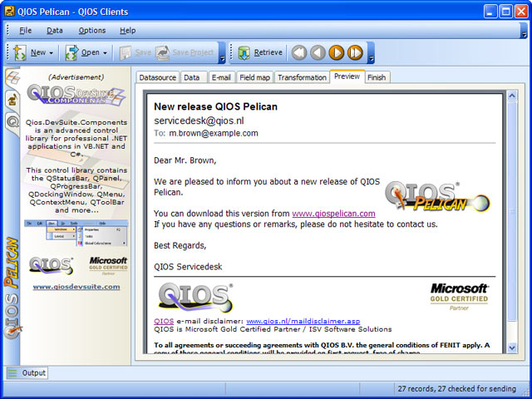532x399 pixels.
Task: Click the Output button
Action: (x=27, y=373)
